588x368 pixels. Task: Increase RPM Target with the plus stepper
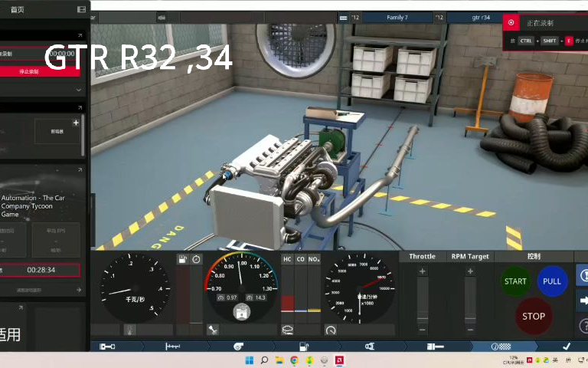click(470, 271)
